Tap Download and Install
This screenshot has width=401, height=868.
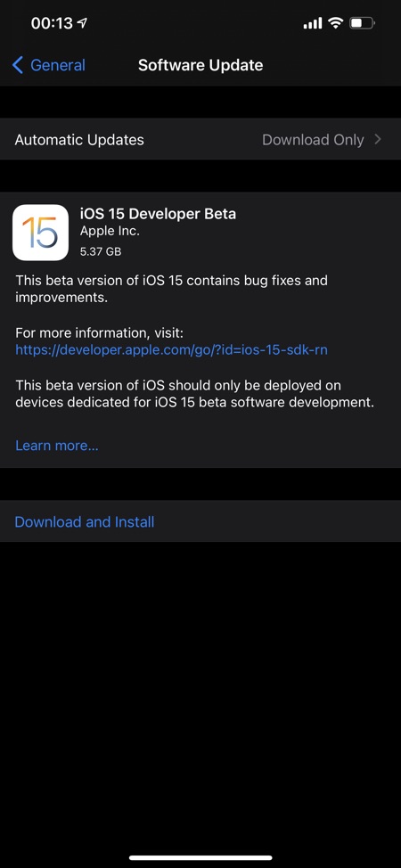click(84, 521)
